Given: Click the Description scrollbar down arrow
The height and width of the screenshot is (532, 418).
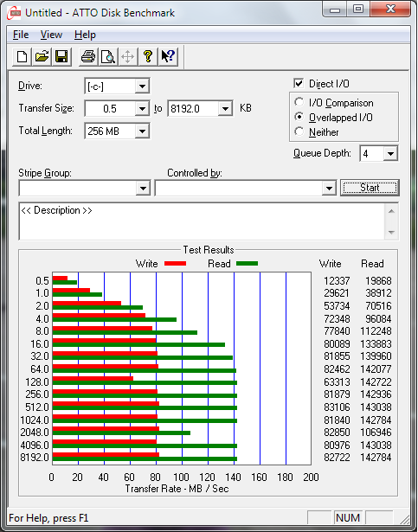Looking at the screenshot, I should point(391,233).
